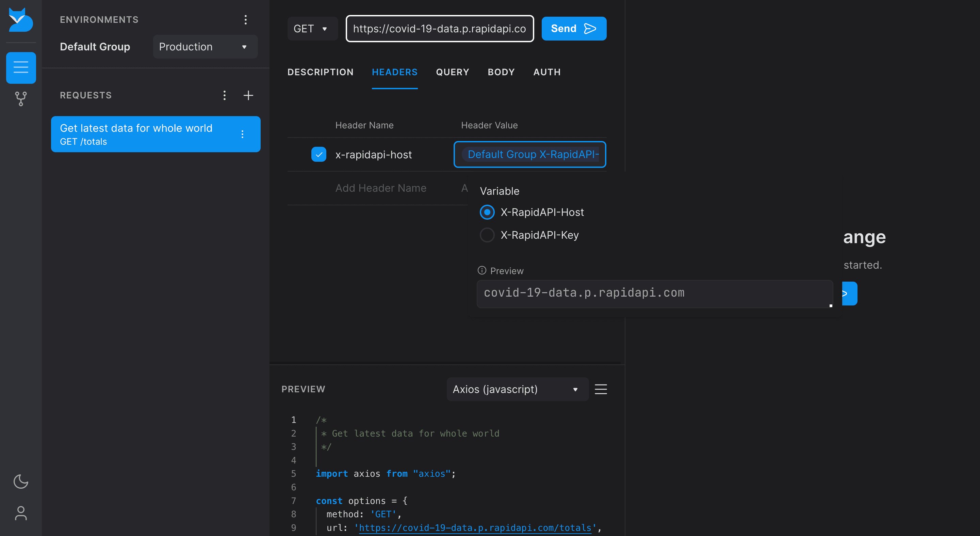Open the user account icon
The height and width of the screenshot is (536, 980).
21,513
